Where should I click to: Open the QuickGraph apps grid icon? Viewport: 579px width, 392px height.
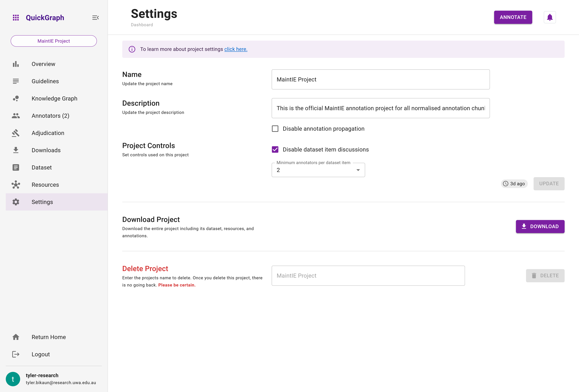pyautogui.click(x=16, y=17)
